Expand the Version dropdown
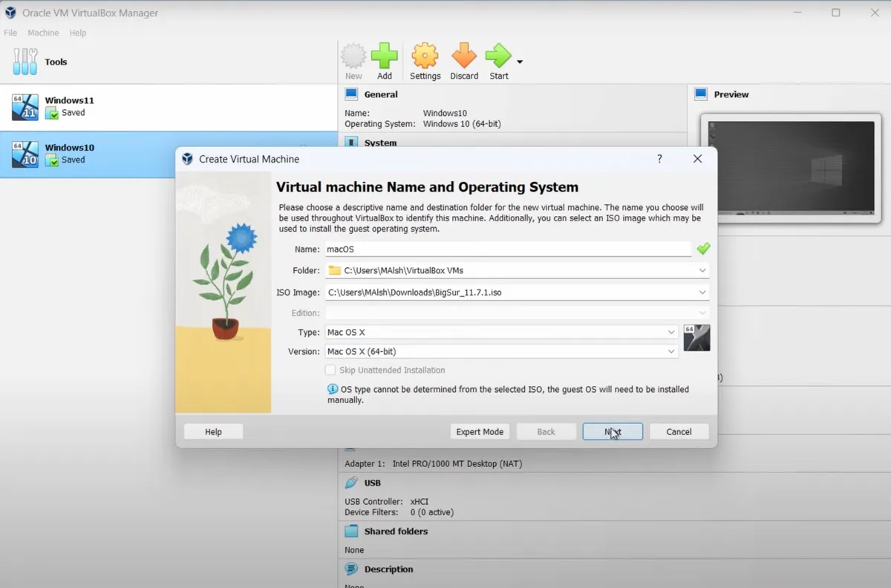Screen dimensions: 891x588 click(671, 352)
